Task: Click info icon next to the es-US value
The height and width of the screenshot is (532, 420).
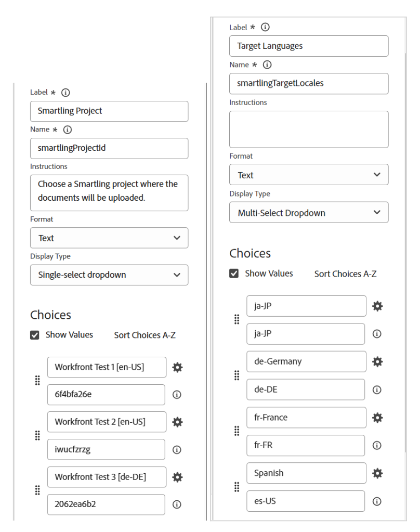Action: 377,501
